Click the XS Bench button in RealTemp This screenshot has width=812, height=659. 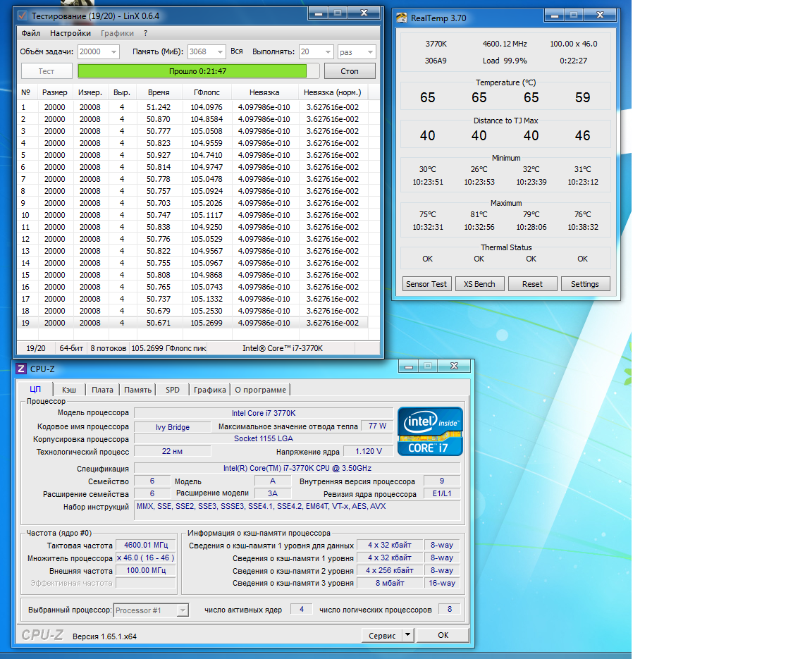coord(479,283)
